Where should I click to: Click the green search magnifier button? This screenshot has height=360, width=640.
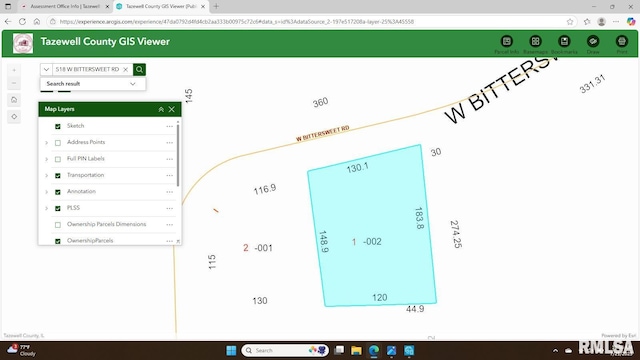(139, 69)
